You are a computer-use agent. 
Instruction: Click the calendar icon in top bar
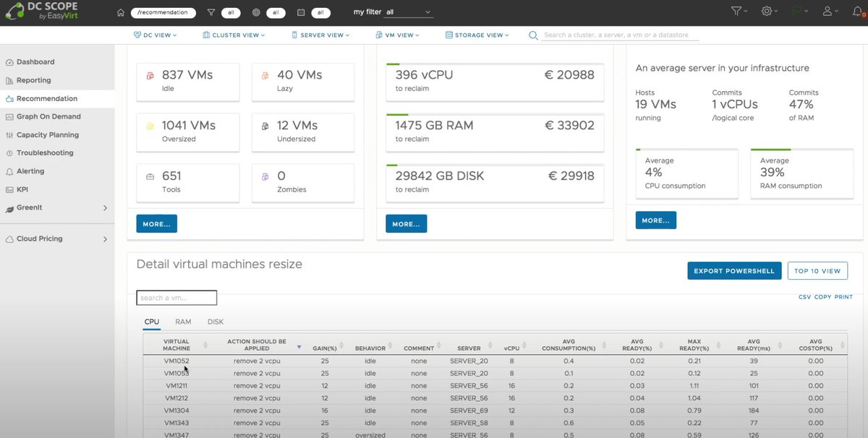[301, 12]
